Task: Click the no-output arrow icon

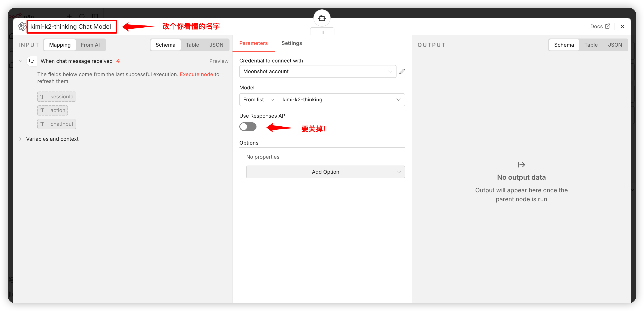Action: pos(521,165)
